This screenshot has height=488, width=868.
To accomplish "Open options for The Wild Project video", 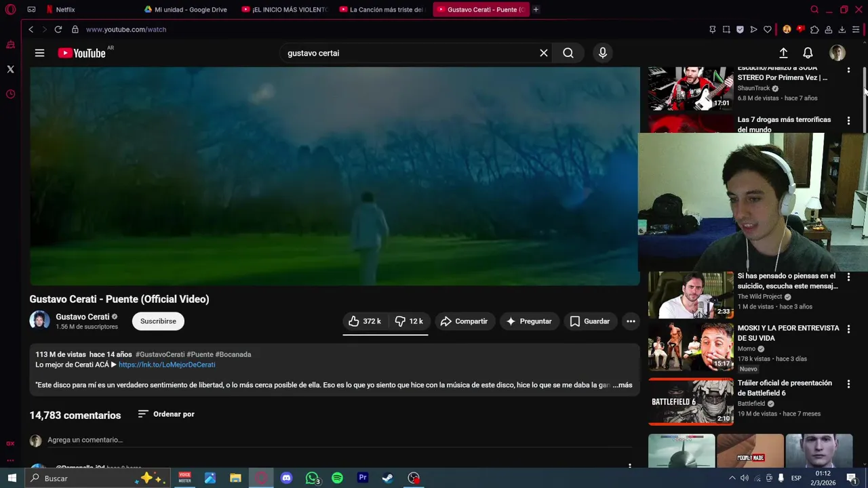I will point(848,277).
